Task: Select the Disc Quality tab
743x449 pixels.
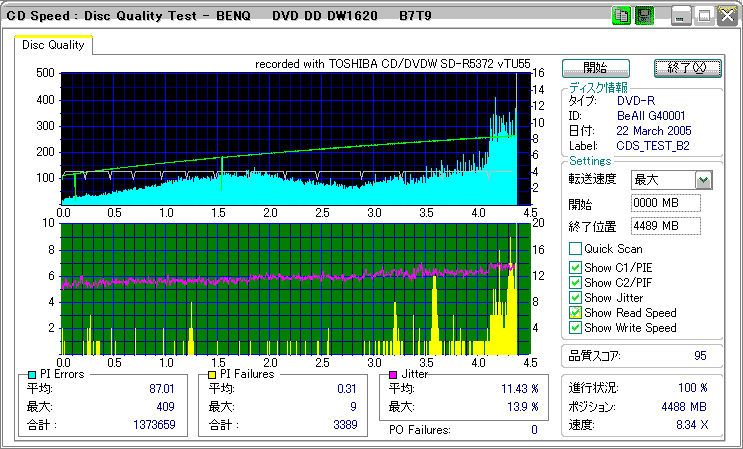Action: coord(53,45)
